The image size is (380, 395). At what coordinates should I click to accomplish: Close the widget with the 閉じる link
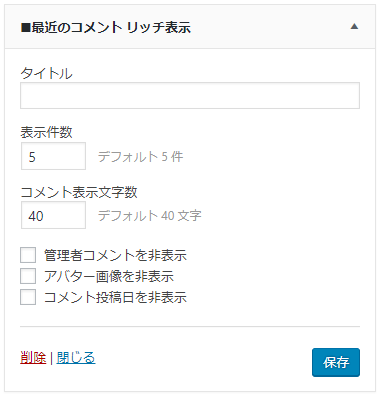pos(76,358)
